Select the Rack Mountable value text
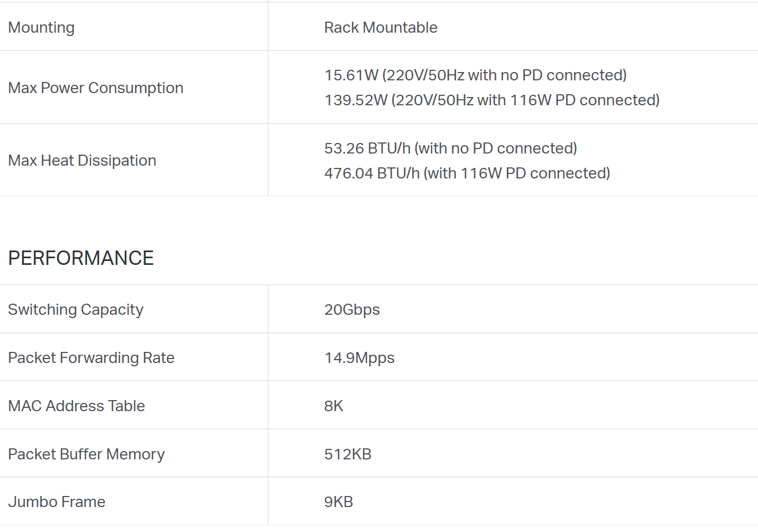The height and width of the screenshot is (532, 758). (x=381, y=28)
